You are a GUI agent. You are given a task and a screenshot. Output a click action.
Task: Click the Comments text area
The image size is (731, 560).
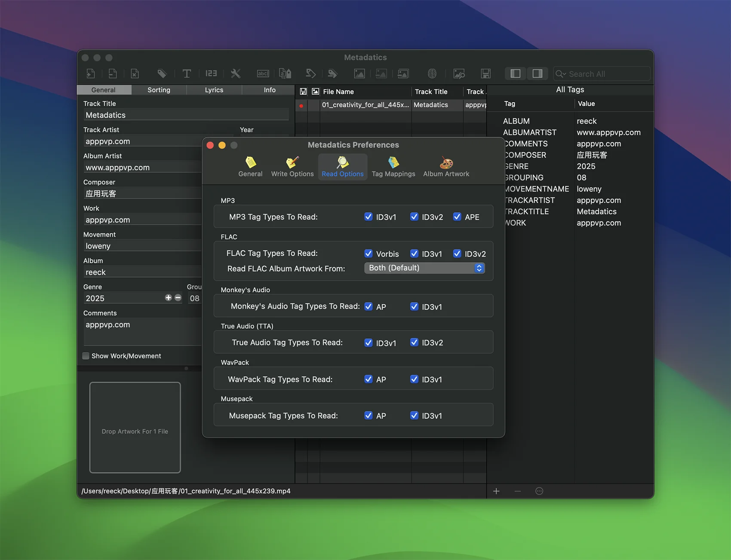pyautogui.click(x=143, y=331)
